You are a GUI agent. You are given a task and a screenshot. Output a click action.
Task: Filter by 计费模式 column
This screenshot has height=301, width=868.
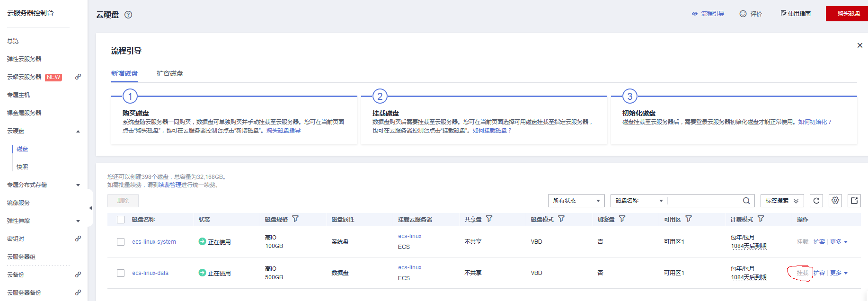pyautogui.click(x=761, y=219)
